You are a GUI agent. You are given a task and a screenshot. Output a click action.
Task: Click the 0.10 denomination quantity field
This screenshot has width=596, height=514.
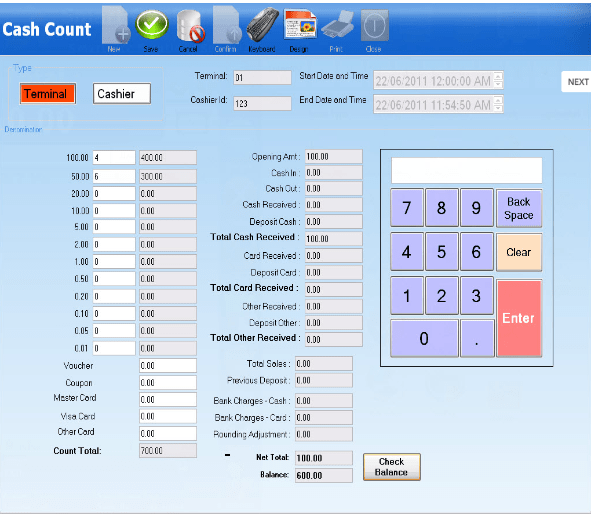pos(114,313)
